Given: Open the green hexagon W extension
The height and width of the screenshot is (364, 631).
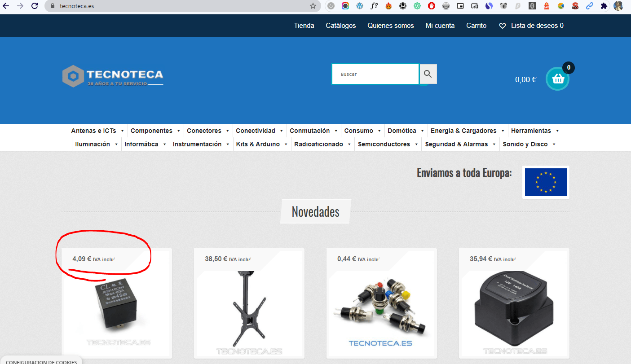Looking at the screenshot, I should coord(417,6).
